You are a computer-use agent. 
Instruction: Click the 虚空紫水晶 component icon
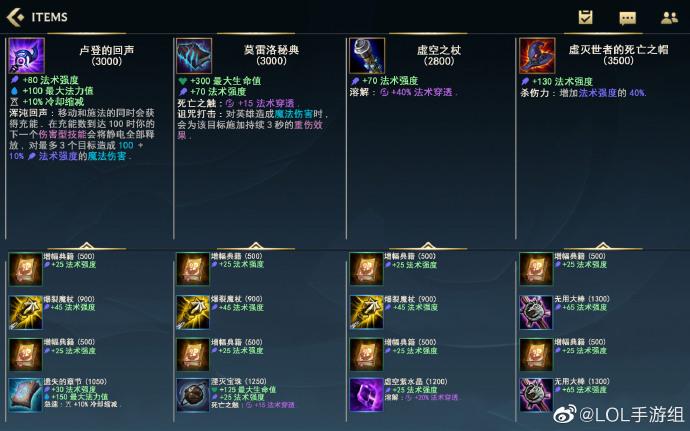point(366,395)
